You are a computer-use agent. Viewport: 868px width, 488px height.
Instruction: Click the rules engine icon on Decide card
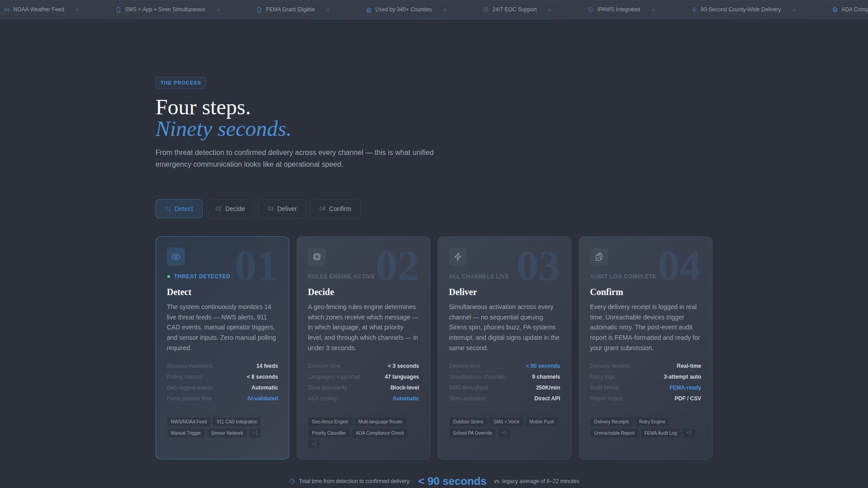(x=317, y=257)
